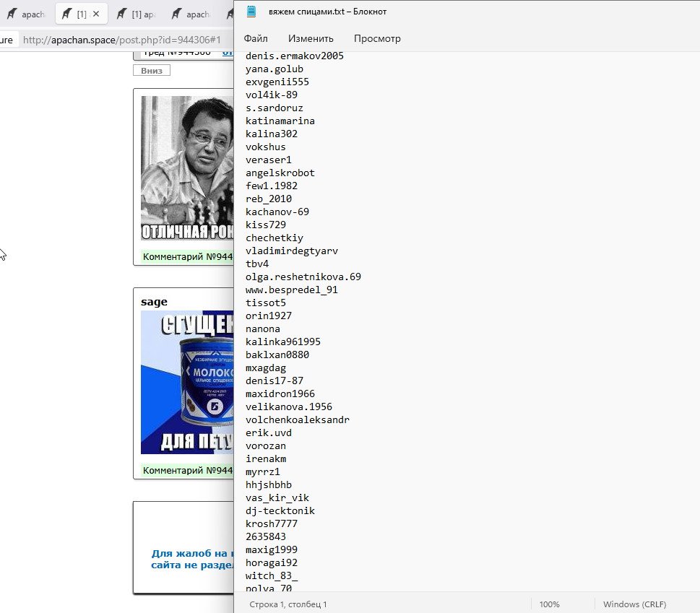Image resolution: width=700 pixels, height=613 pixels.
Task: Open the Изменить menu in Notepad
Action: pos(311,39)
